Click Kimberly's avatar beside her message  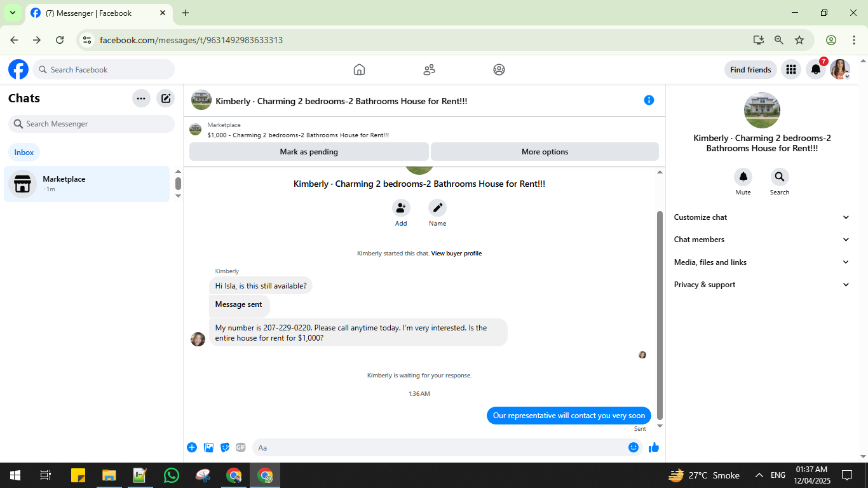(x=198, y=339)
